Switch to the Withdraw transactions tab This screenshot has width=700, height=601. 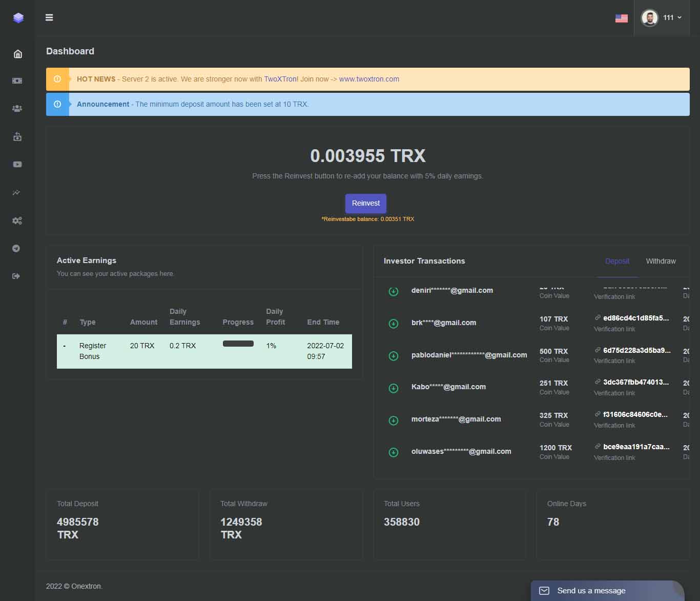[x=661, y=261]
